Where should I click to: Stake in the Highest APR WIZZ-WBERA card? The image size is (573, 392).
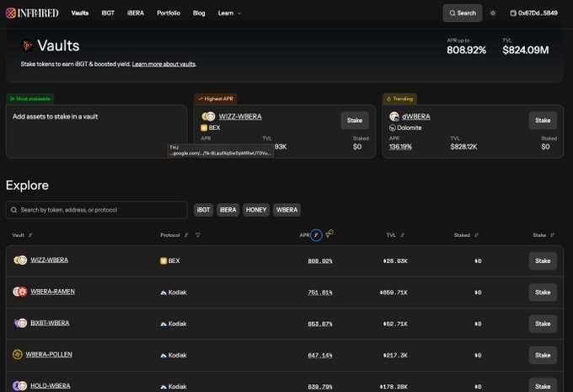point(355,121)
